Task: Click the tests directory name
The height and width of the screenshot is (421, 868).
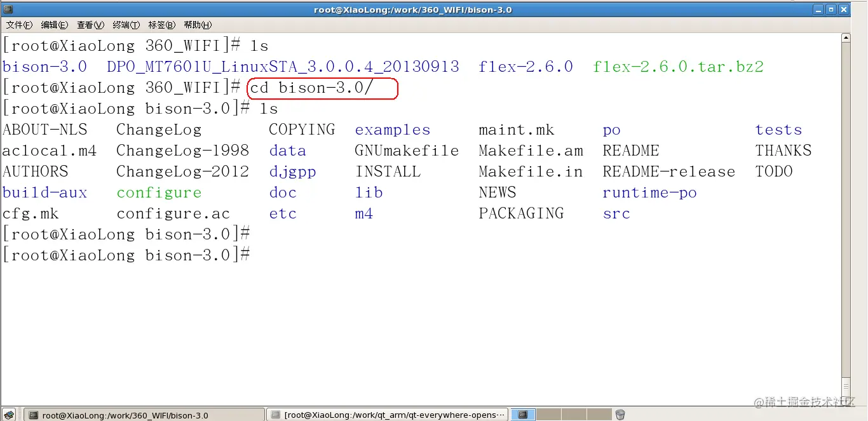Action: pos(778,130)
